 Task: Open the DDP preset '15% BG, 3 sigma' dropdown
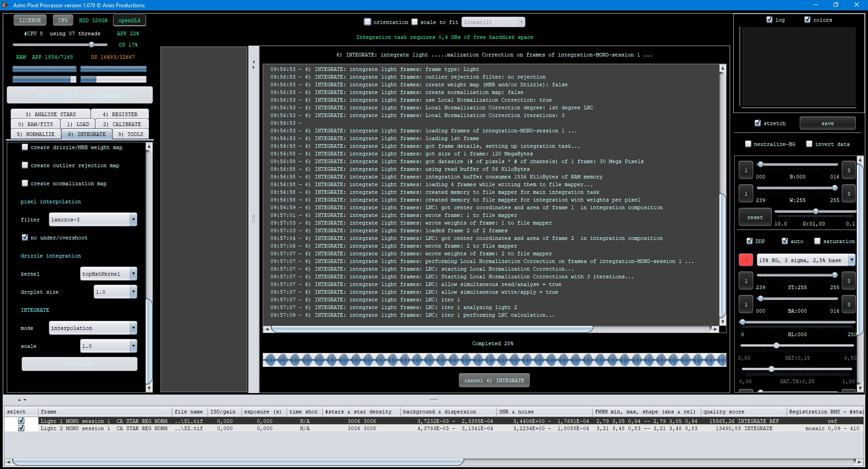851,260
